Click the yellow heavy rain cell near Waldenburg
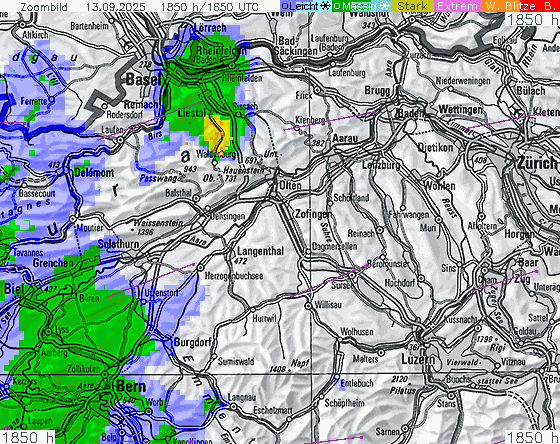The height and width of the screenshot is (444, 560). coord(218,132)
